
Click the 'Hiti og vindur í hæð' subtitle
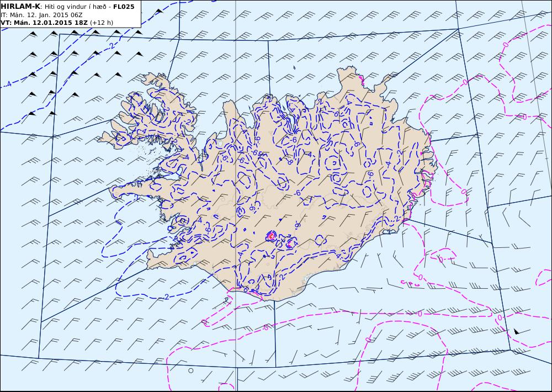click(x=75, y=7)
